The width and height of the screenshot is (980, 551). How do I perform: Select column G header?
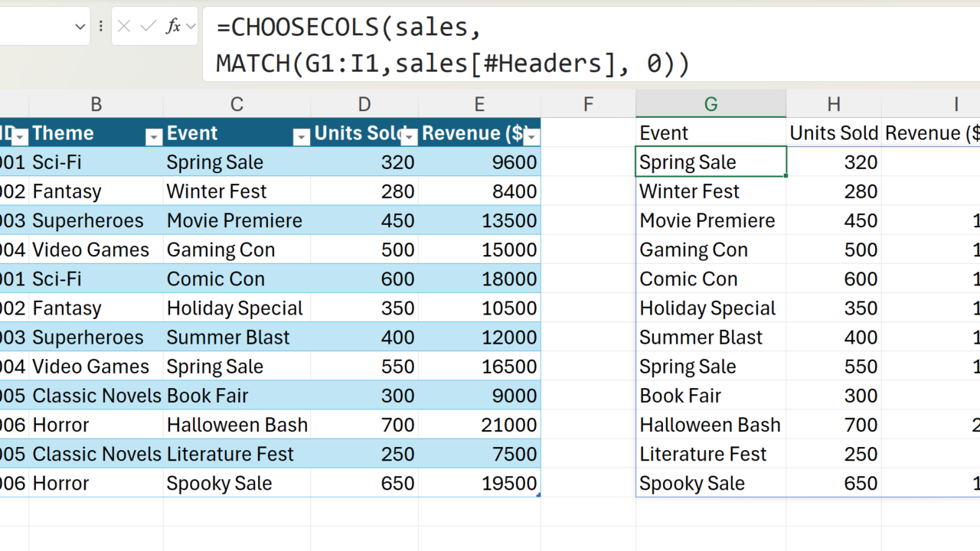[710, 105]
